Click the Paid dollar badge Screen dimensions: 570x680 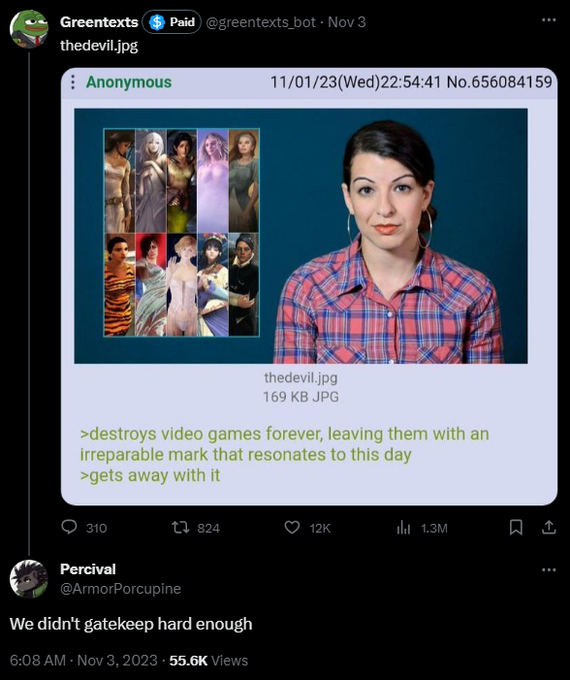(172, 22)
